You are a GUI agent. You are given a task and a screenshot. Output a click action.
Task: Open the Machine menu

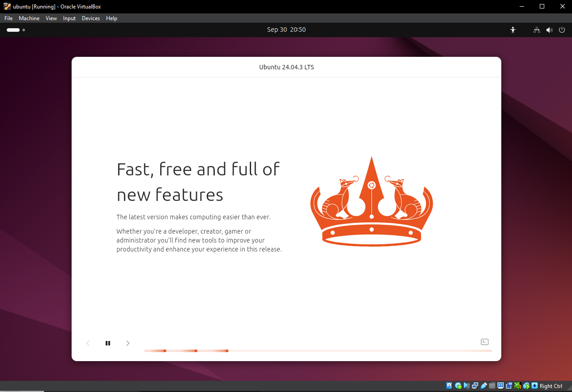[29, 18]
